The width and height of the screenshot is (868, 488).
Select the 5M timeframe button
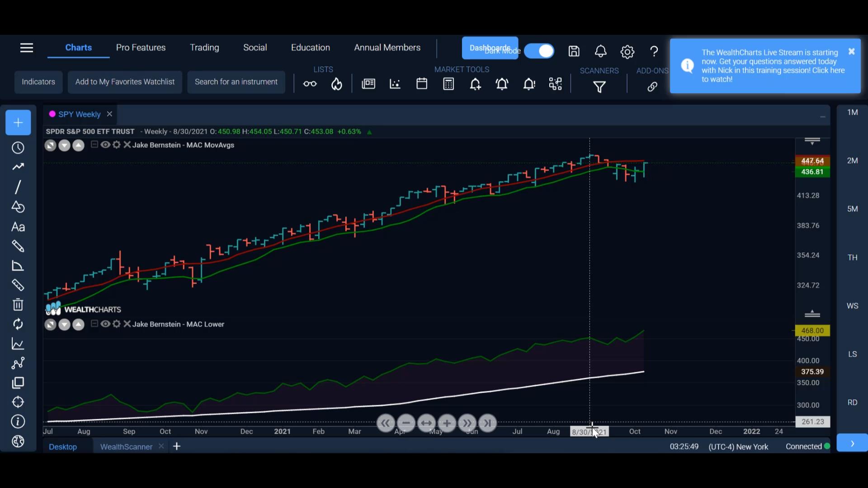[852, 209]
